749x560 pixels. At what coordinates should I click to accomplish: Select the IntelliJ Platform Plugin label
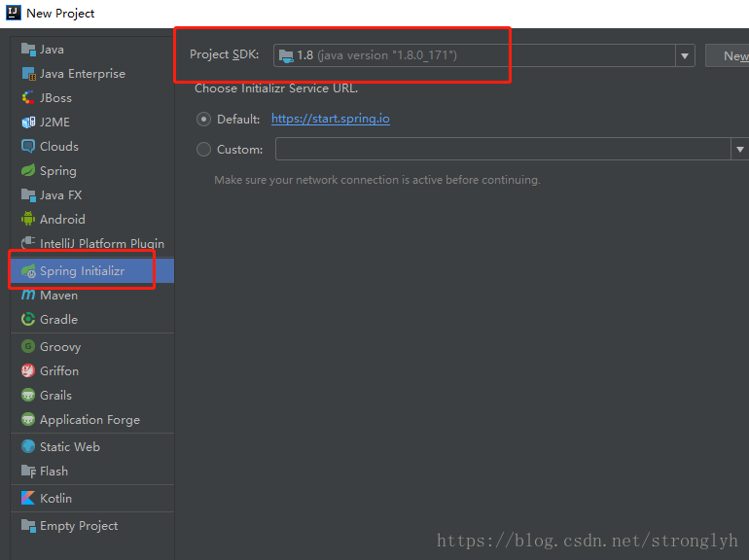(102, 243)
